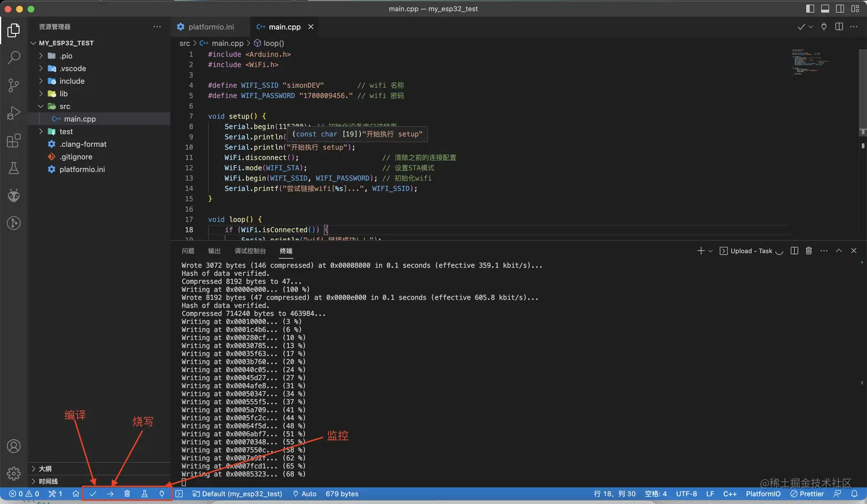This screenshot has width=867, height=504.
Task: Click the serial monitor plug in editor title bar
Action: [824, 27]
